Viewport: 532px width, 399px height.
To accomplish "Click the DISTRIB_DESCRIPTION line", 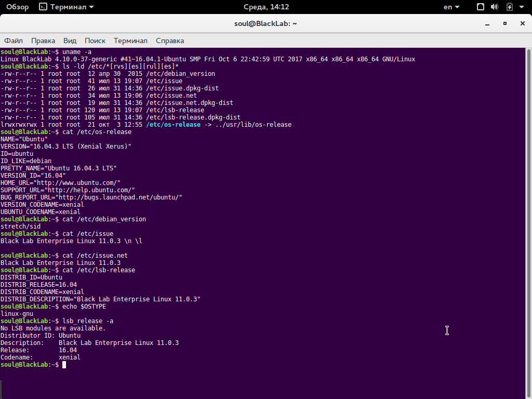I will (x=100, y=299).
